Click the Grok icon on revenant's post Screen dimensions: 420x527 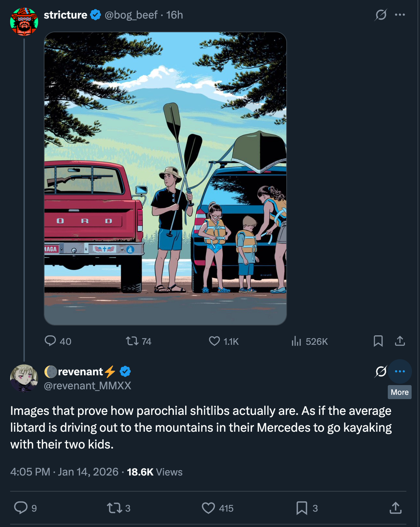click(x=381, y=371)
